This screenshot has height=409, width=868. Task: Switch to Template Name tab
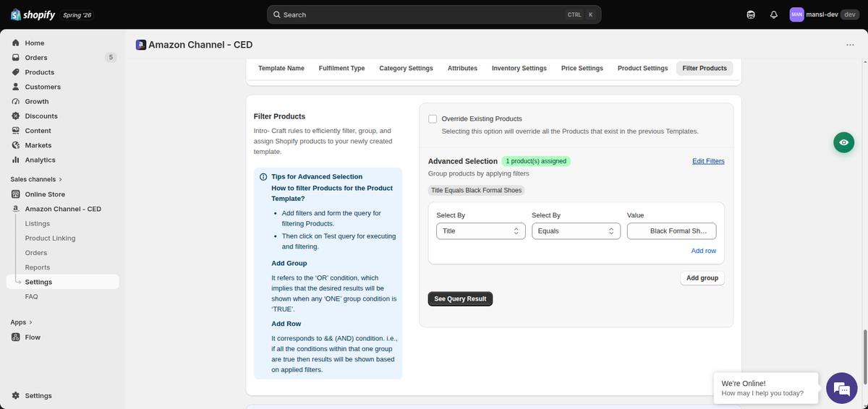click(281, 69)
